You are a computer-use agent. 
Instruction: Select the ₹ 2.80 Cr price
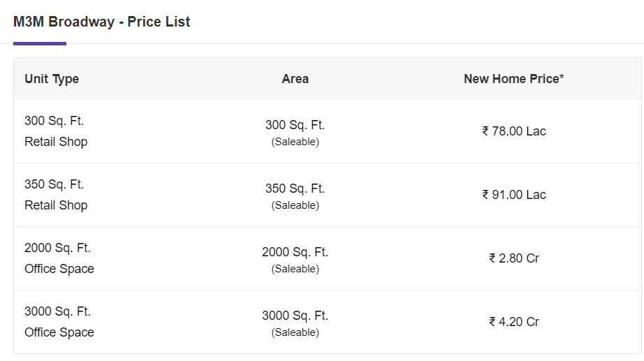click(514, 258)
